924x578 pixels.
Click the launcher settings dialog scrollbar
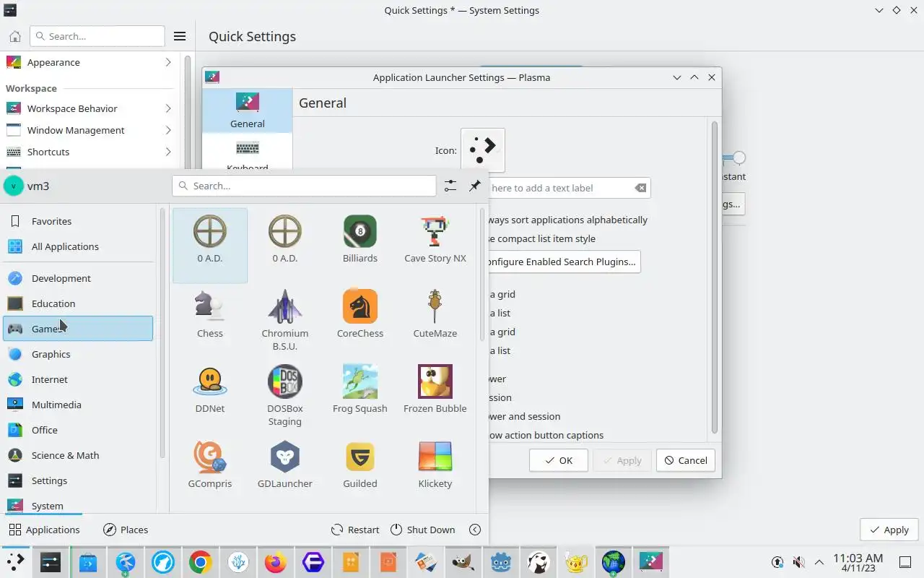(715, 277)
